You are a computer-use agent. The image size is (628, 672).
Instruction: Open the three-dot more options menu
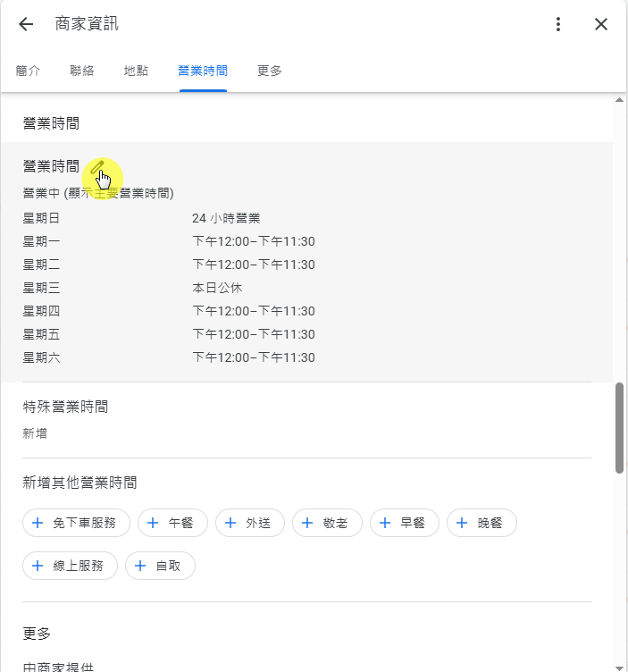coord(557,24)
